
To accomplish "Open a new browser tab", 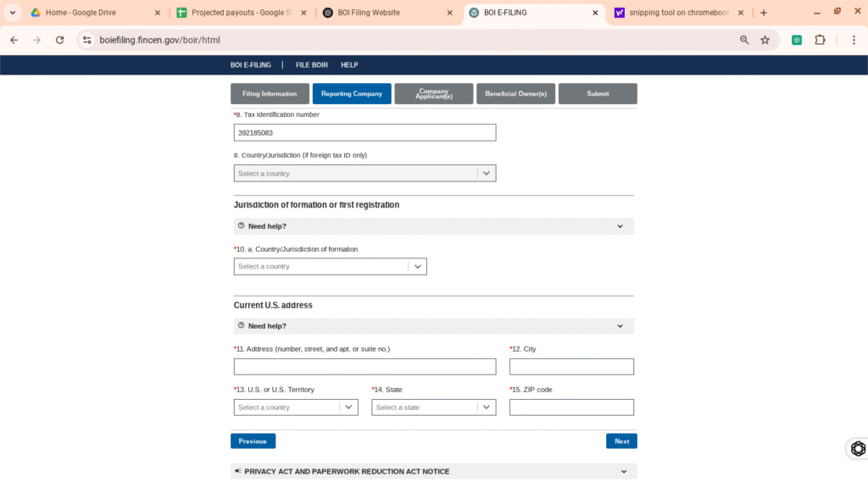I will coord(764,13).
